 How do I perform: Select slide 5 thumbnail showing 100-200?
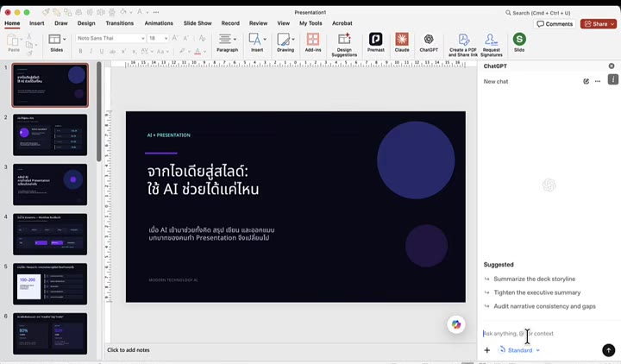pos(50,284)
